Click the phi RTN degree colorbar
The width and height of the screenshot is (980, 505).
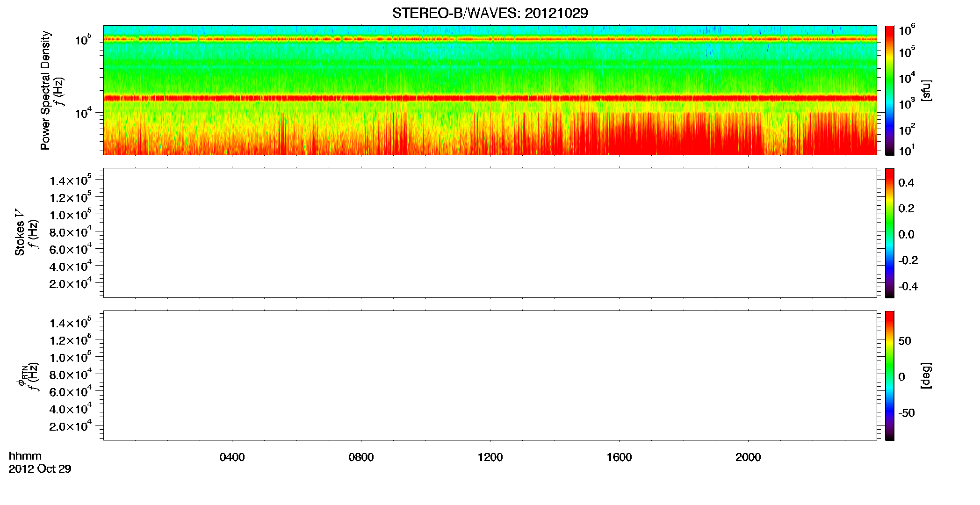(890, 375)
